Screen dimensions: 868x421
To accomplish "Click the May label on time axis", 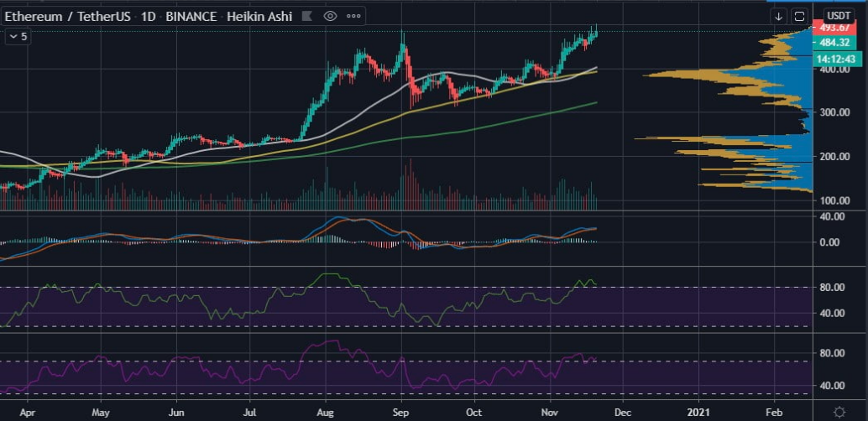I will [102, 412].
